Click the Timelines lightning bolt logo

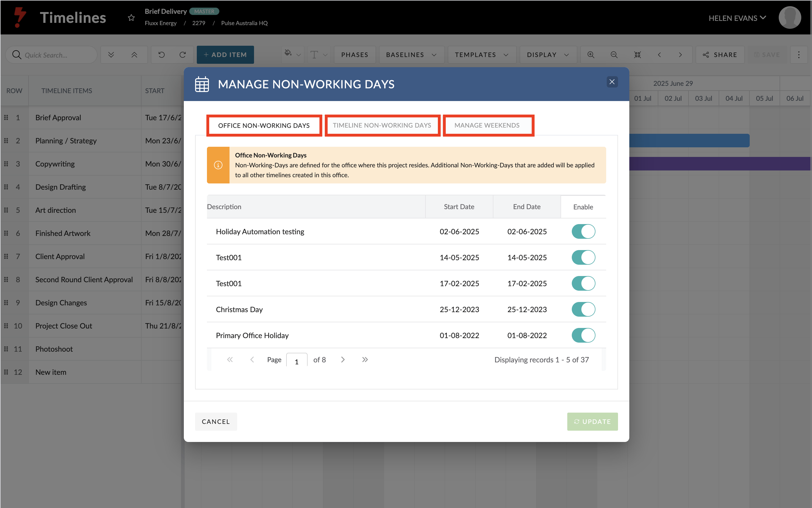click(20, 17)
